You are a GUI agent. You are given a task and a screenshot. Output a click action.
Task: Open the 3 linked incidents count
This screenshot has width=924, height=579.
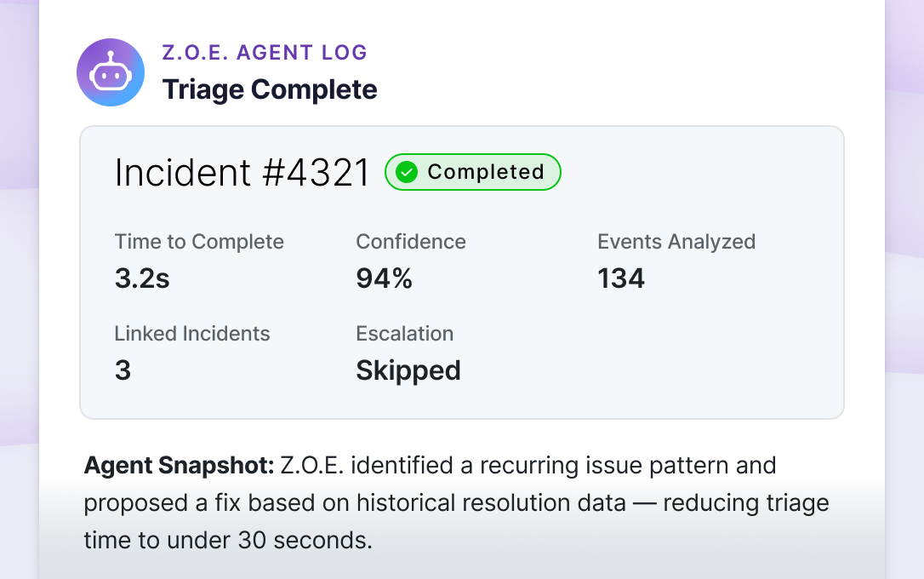click(x=123, y=370)
